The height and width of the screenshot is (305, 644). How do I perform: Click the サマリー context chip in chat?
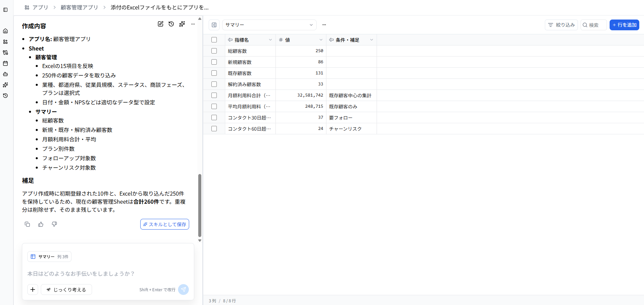(x=49, y=257)
